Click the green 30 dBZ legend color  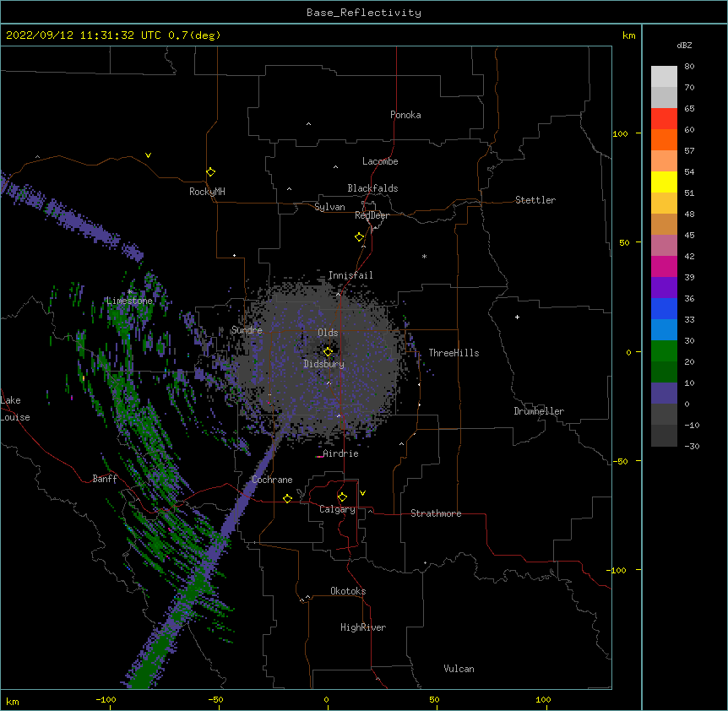pyautogui.click(x=664, y=351)
